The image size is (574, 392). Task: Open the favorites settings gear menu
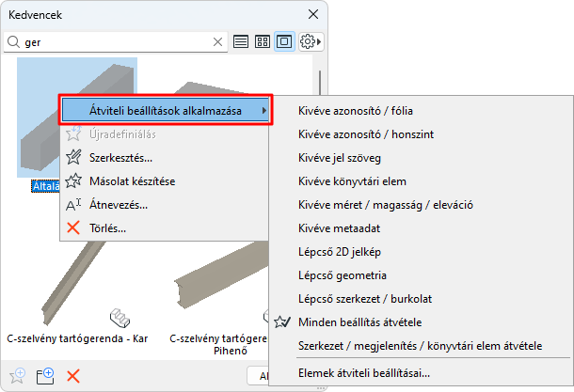(x=309, y=42)
